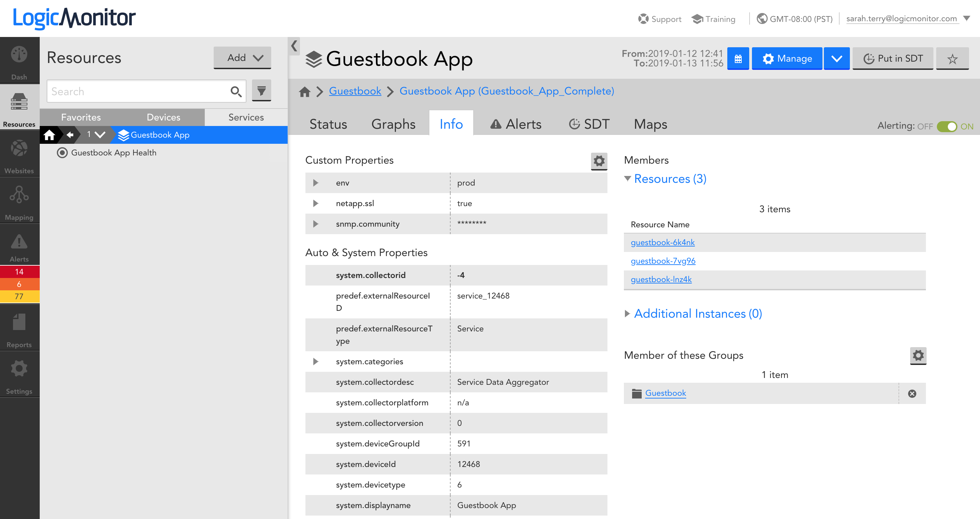Viewport: 980px width, 519px height.
Task: Expand the env custom property row
Action: pos(315,183)
